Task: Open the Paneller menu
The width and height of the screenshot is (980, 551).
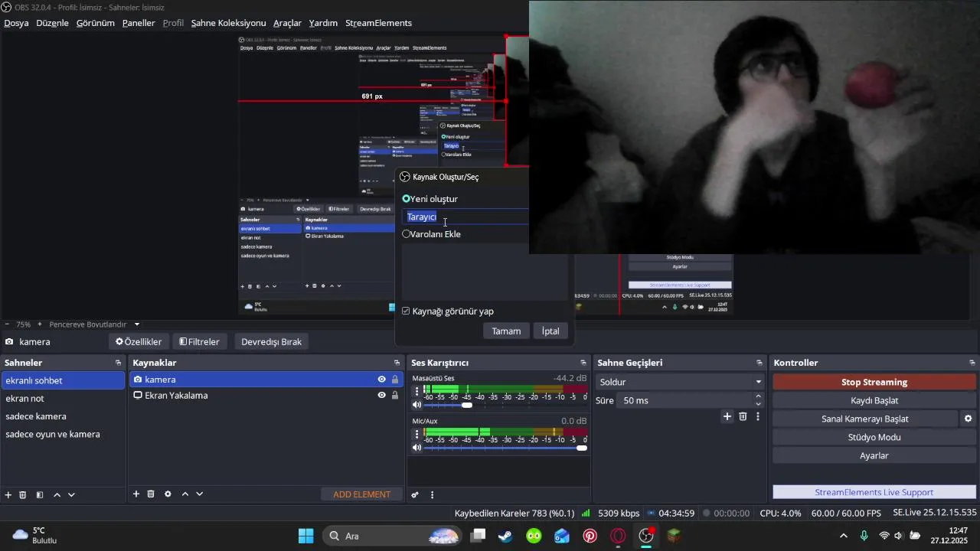Action: pyautogui.click(x=139, y=23)
